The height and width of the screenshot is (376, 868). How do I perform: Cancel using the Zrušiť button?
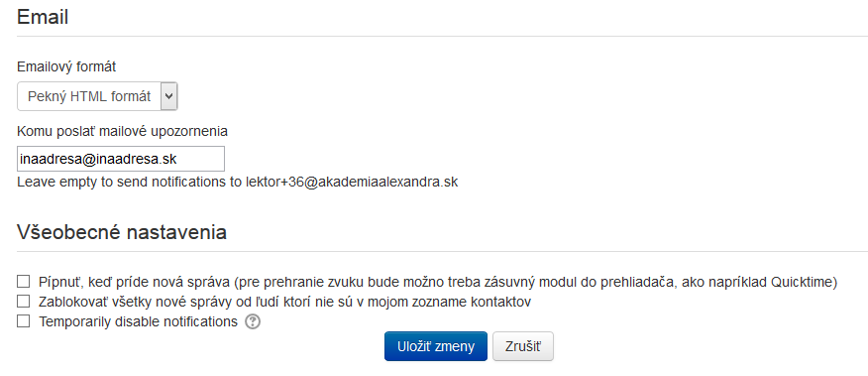pyautogui.click(x=522, y=346)
